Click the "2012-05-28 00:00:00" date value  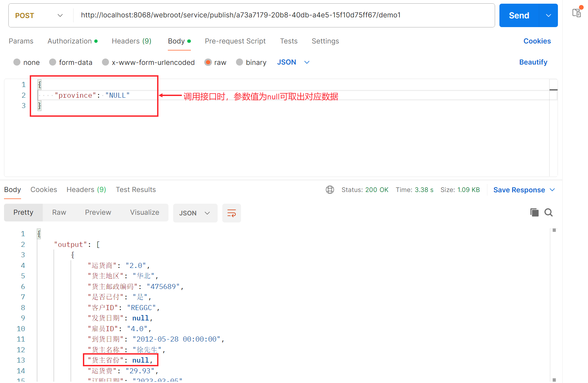177,339
